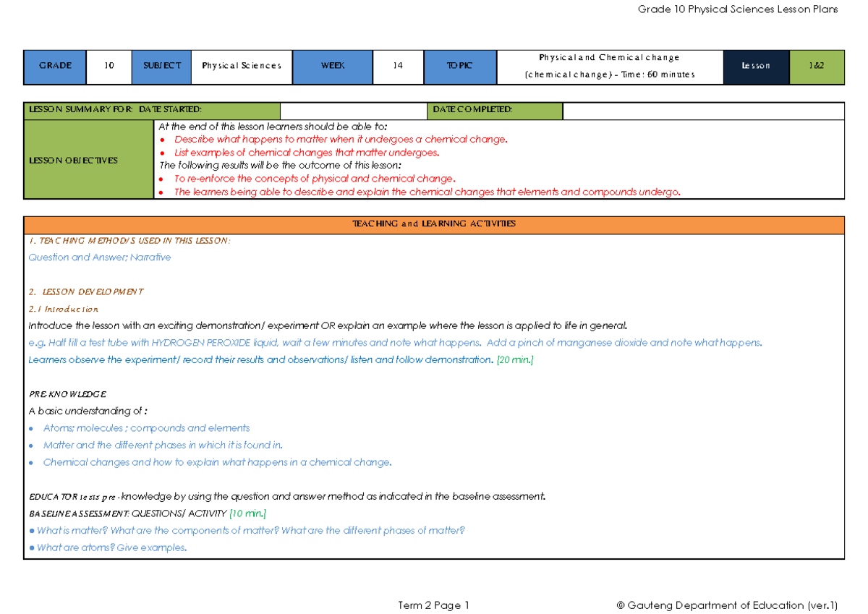868x614 pixels.
Task: Click the empty cell beside DATE STARTED
Action: (354, 110)
